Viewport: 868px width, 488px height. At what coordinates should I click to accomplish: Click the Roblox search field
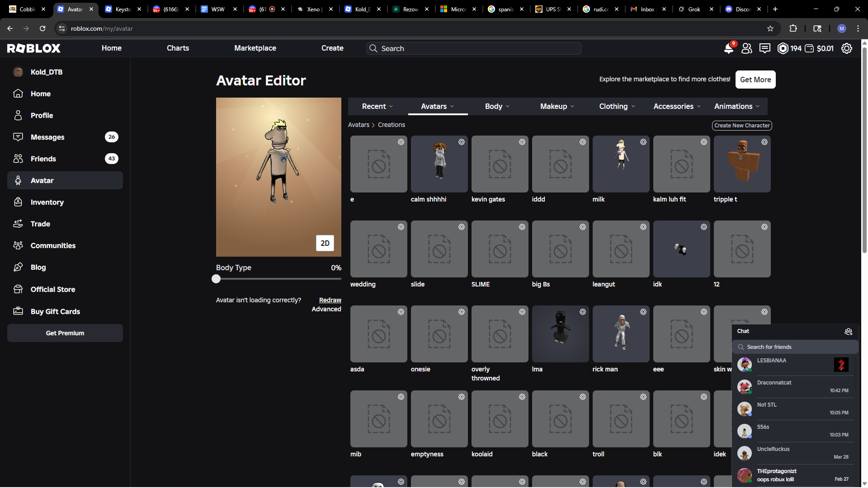[473, 48]
